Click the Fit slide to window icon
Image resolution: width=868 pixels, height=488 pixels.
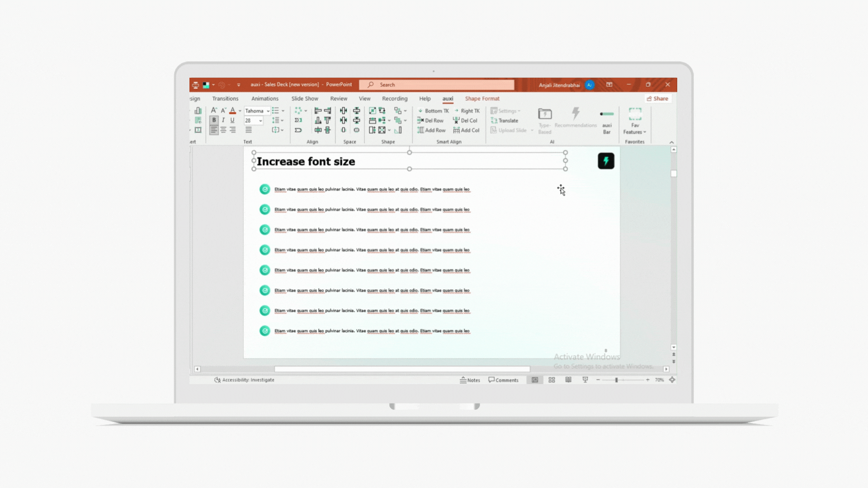tap(672, 380)
